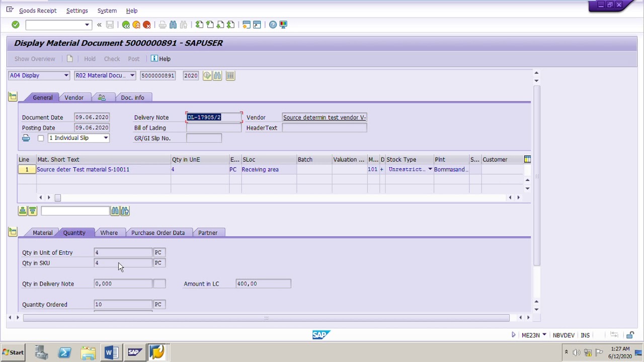Click the Check button
Image resolution: width=644 pixels, height=362 pixels.
tap(112, 59)
